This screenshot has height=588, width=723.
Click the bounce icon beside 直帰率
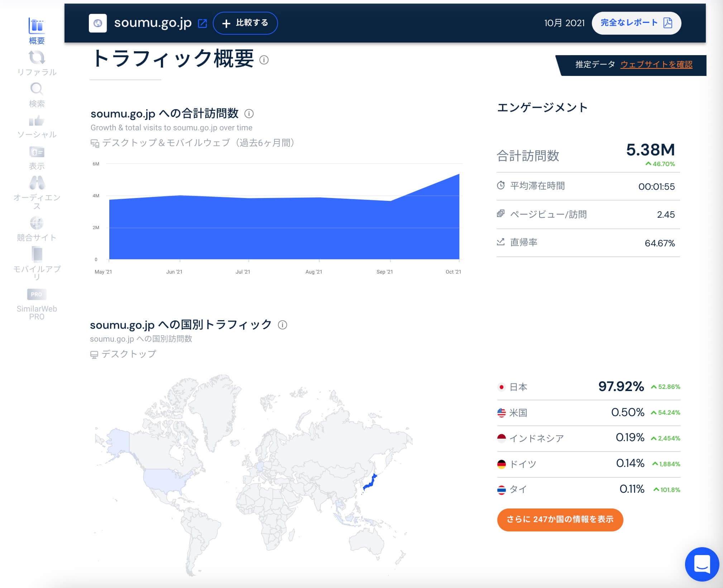[501, 242]
